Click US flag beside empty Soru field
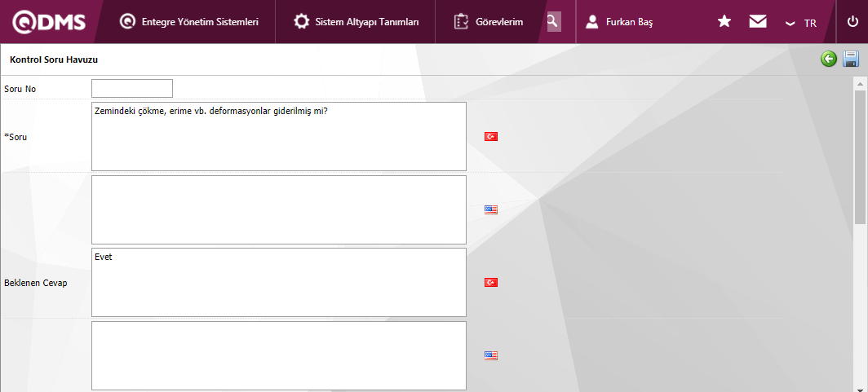This screenshot has width=868, height=392. [491, 209]
